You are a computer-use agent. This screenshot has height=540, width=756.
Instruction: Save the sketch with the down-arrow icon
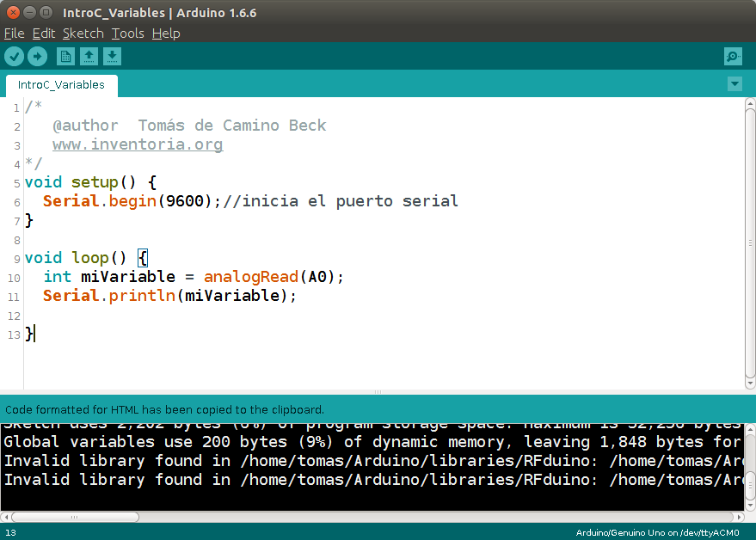pos(112,57)
